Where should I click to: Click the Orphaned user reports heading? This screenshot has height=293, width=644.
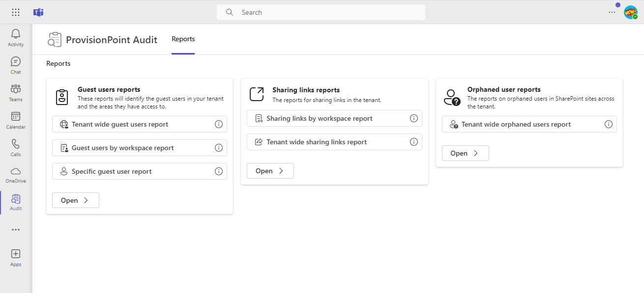[504, 90]
